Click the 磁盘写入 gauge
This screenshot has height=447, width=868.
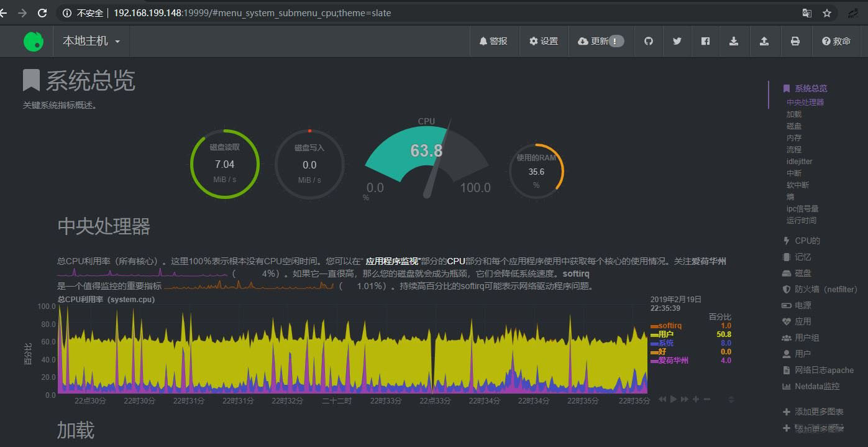pyautogui.click(x=309, y=164)
